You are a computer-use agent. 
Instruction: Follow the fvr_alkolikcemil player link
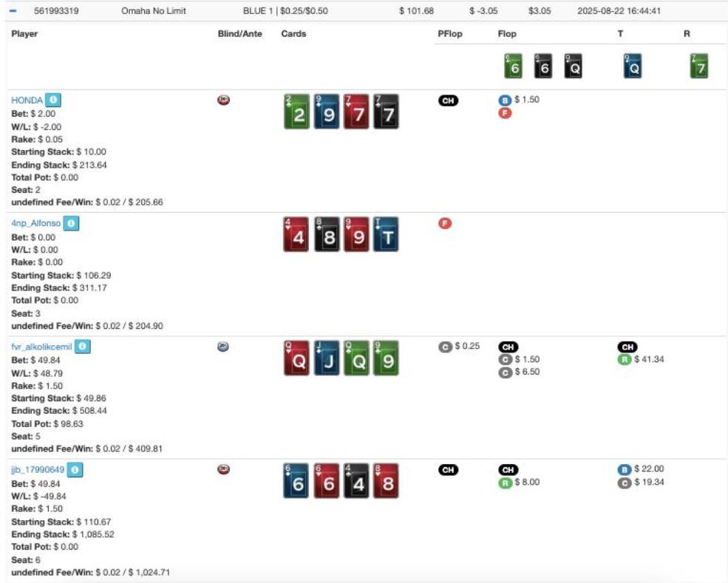(41, 347)
